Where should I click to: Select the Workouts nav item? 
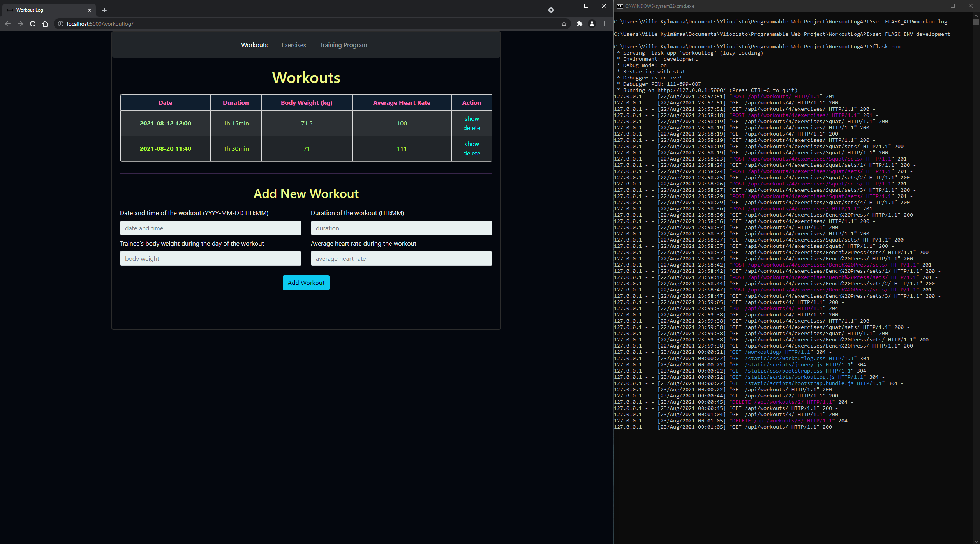(254, 45)
